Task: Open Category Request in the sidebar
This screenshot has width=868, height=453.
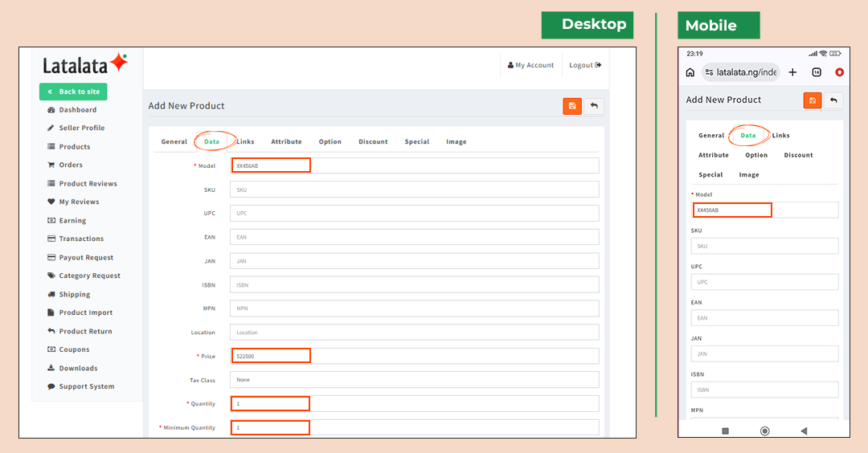Action: pos(84,275)
